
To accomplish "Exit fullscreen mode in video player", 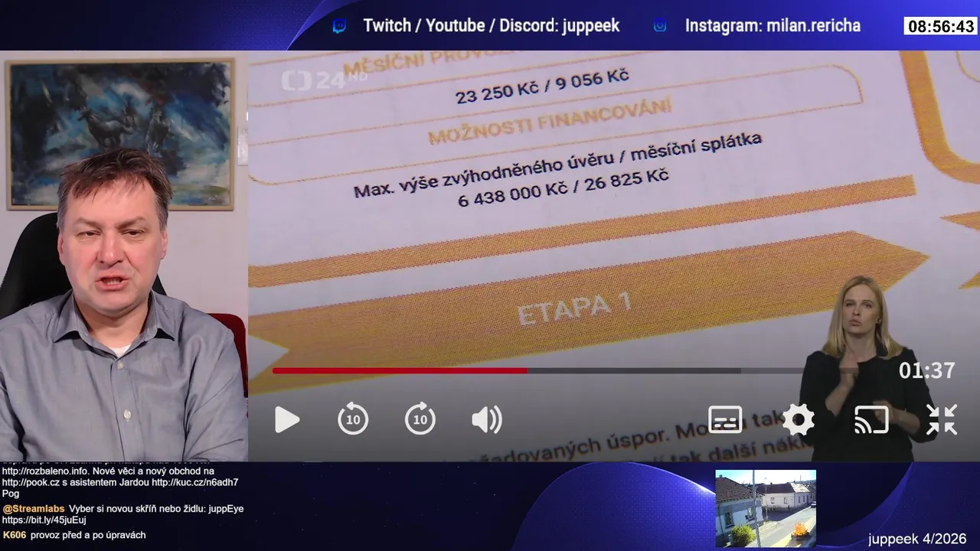I will click(942, 419).
